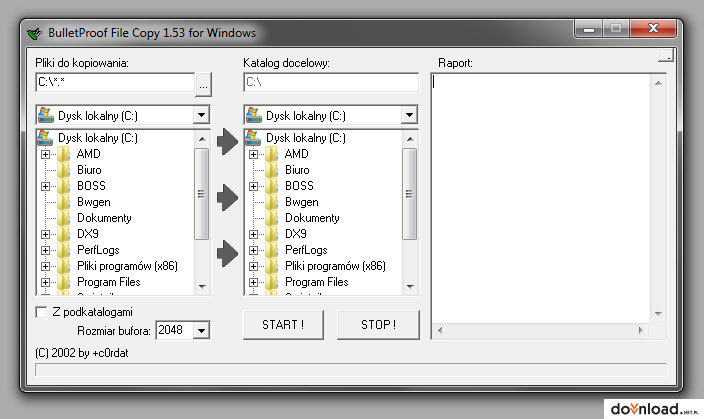Click the destination tree scrollbar thumb
Image resolution: width=704 pixels, height=419 pixels.
click(x=409, y=194)
